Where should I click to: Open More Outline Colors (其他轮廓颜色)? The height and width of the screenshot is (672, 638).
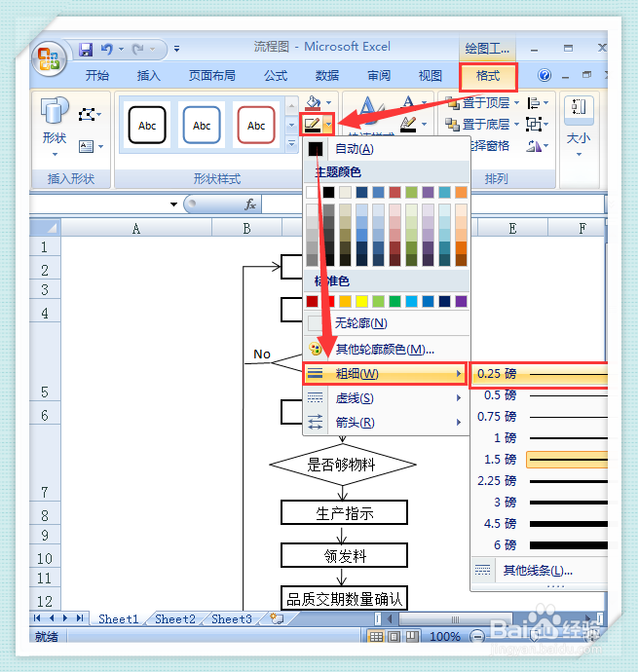pos(387,350)
